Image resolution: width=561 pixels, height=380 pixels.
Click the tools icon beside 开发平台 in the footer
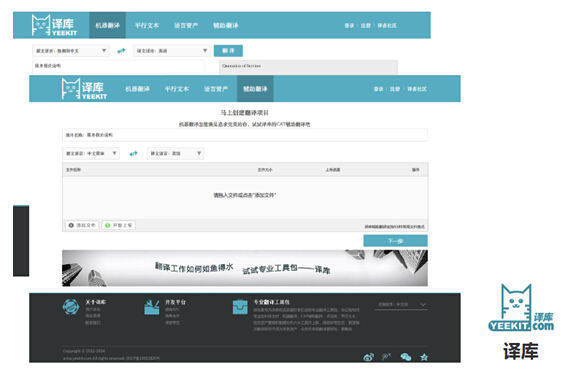pyautogui.click(x=152, y=307)
